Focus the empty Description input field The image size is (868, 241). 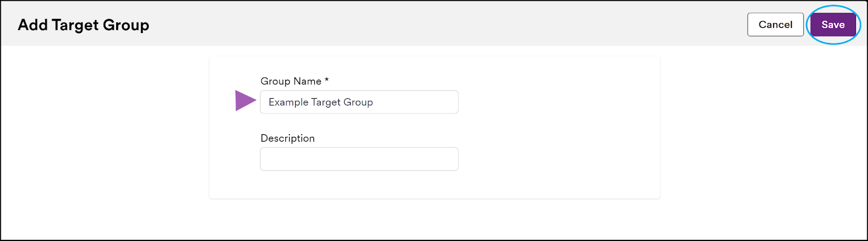pyautogui.click(x=359, y=159)
